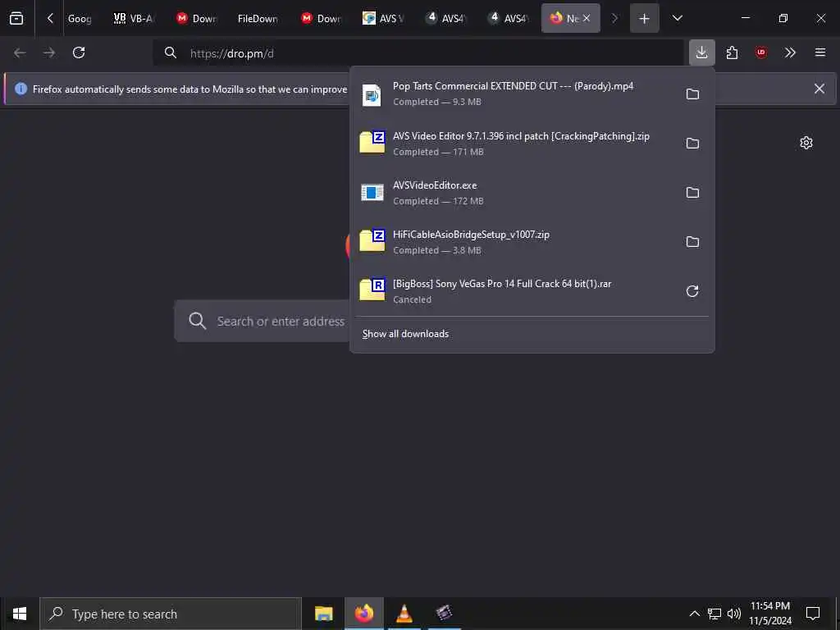Screen dimensions: 840x630
Task: Open AVS Video Editor CrackingPatching zip download
Action: click(514, 143)
